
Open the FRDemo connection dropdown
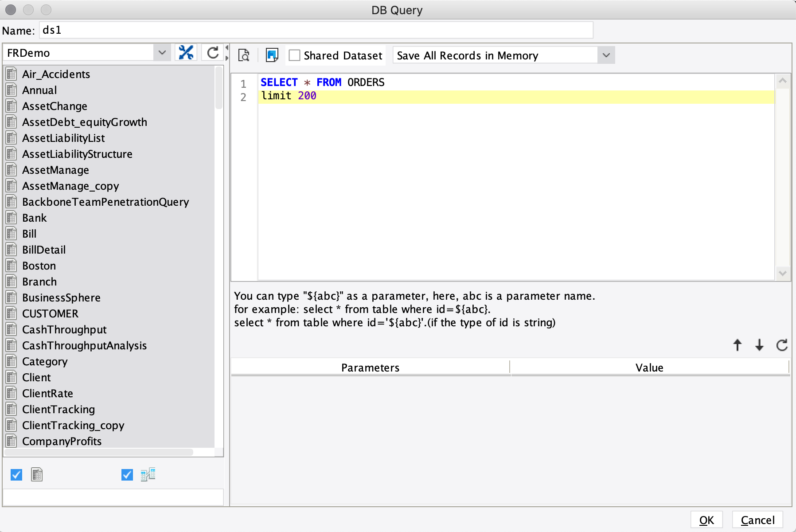click(x=162, y=53)
